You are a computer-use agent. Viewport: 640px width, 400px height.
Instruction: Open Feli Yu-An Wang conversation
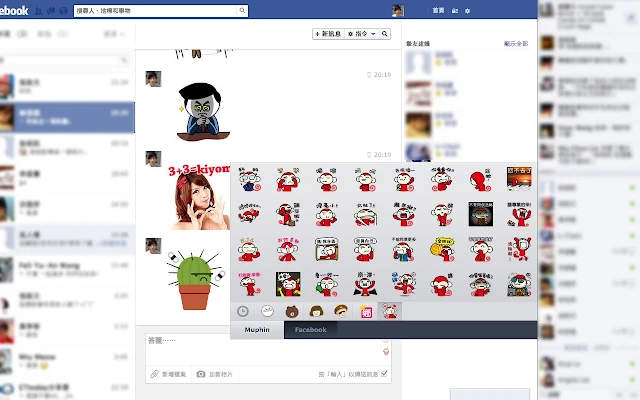coord(67,270)
